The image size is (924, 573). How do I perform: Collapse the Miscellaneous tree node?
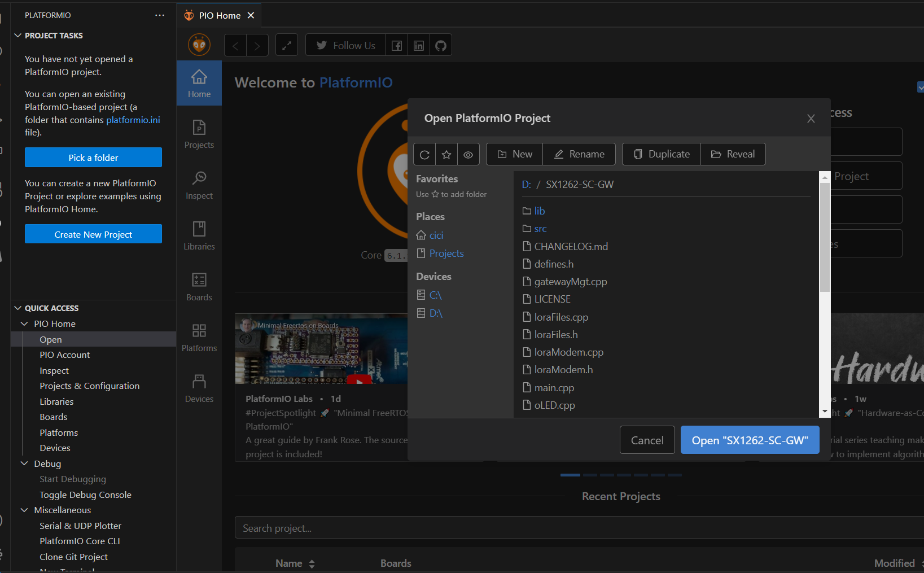(x=24, y=510)
